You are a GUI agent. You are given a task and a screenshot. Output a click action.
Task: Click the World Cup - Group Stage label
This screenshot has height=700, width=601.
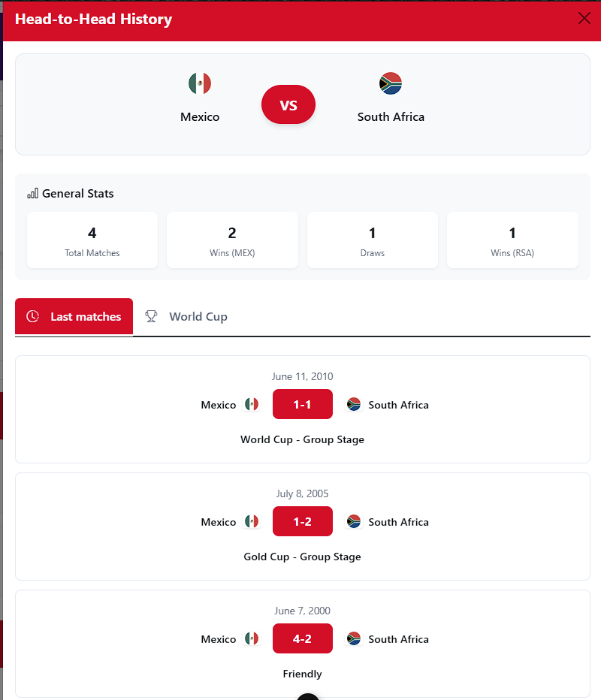tap(302, 439)
